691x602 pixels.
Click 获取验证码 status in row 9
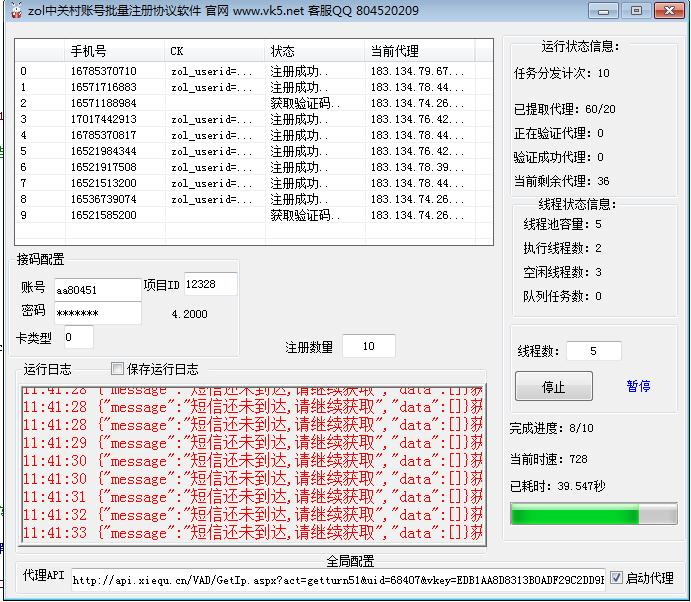(x=305, y=215)
